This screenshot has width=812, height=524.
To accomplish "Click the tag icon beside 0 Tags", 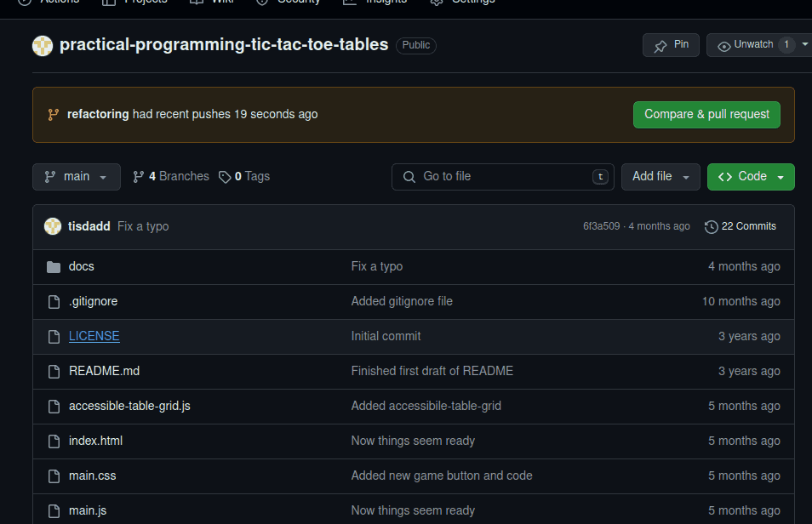I will (225, 176).
